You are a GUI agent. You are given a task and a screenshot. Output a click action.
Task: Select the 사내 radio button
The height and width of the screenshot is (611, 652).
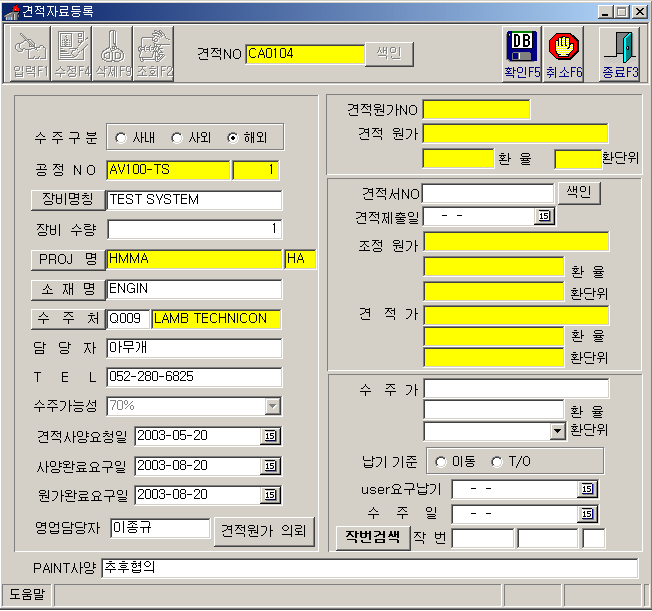[121, 137]
